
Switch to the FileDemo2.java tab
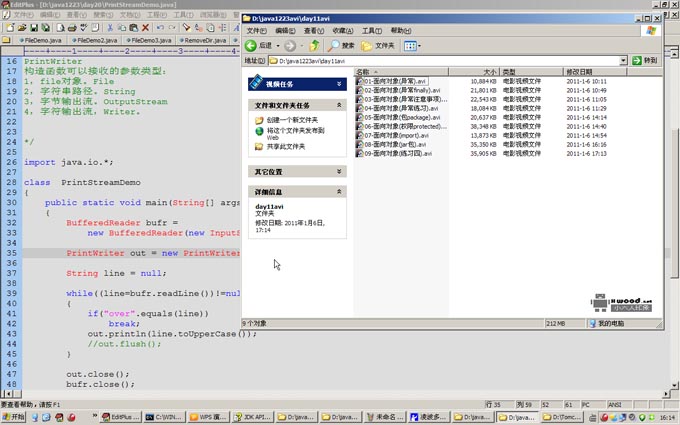(95, 40)
